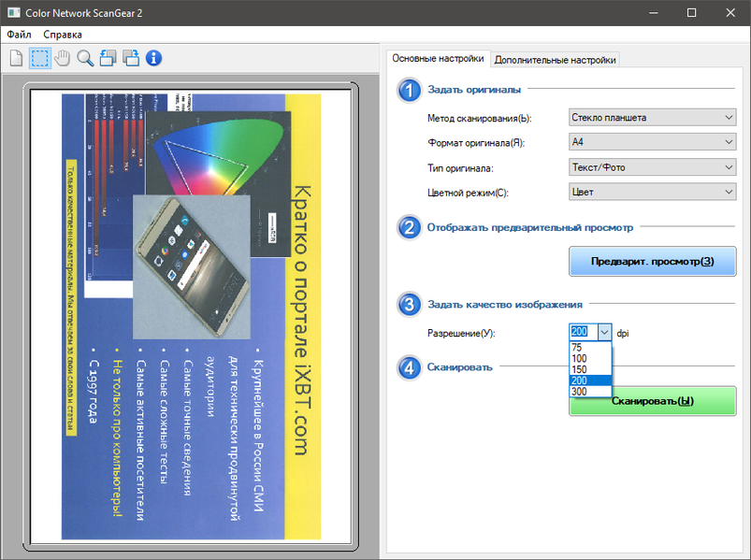This screenshot has width=751, height=560.
Task: Click the Предварит. просмотр button
Action: click(x=653, y=262)
